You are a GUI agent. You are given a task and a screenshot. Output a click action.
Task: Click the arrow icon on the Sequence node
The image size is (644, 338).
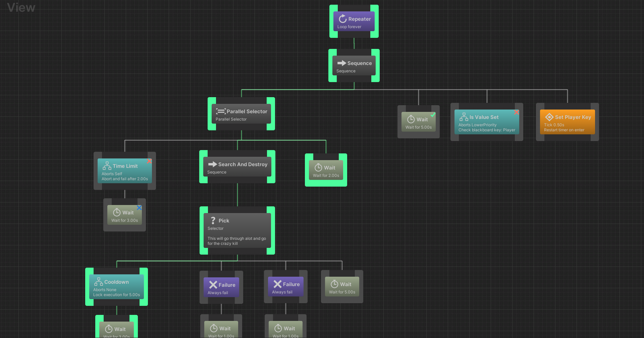point(342,63)
